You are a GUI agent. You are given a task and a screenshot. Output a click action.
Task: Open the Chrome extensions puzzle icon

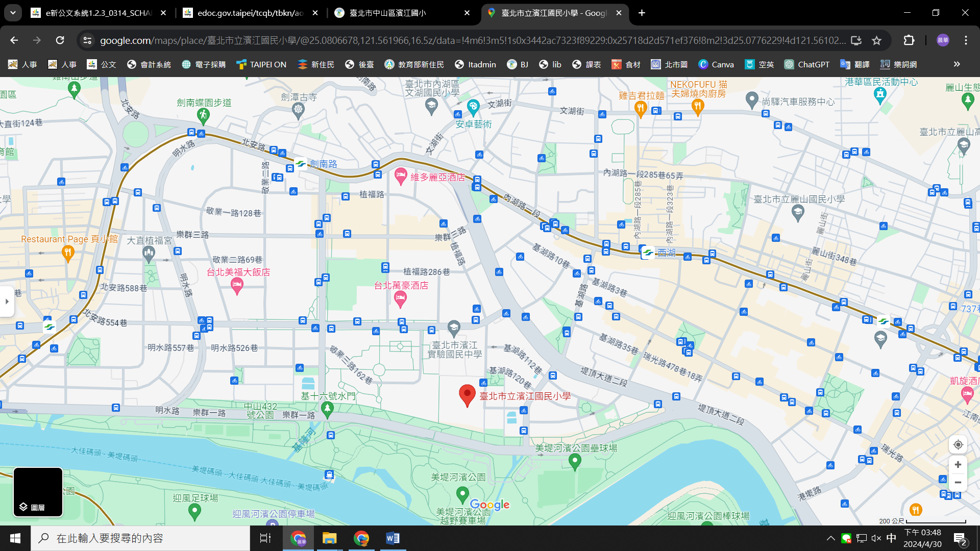tap(909, 40)
